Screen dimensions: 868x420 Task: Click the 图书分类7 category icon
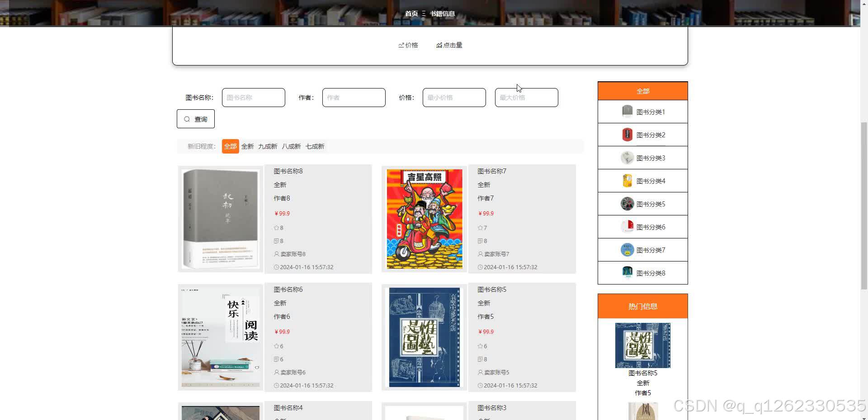click(627, 250)
